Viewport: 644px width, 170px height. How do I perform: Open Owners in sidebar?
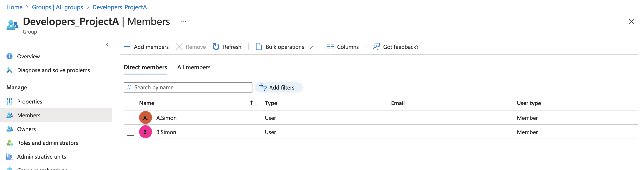(x=26, y=129)
